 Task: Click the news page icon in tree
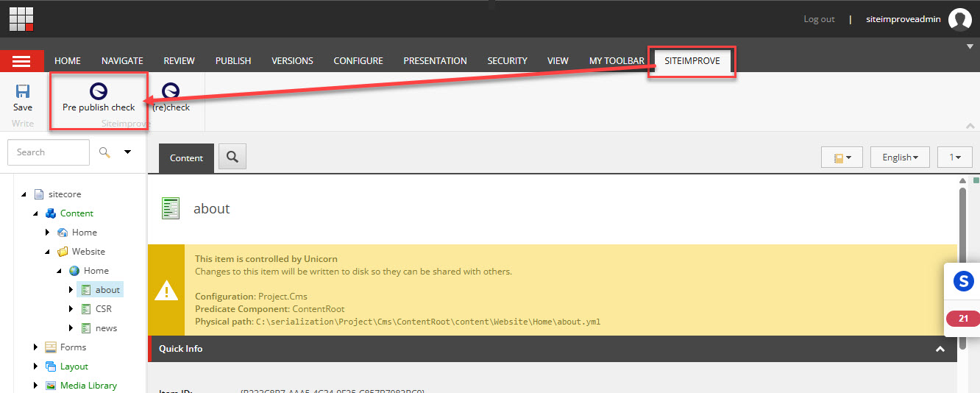pos(86,328)
